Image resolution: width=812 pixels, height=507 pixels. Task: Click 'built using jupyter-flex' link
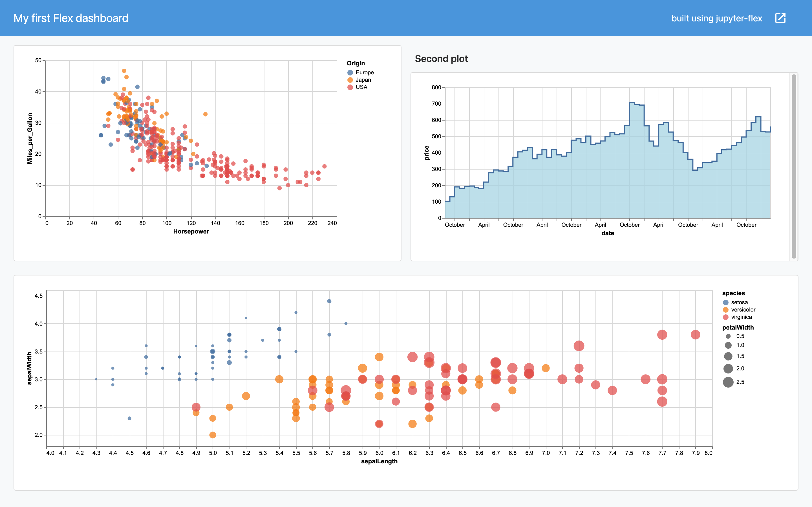coord(716,18)
